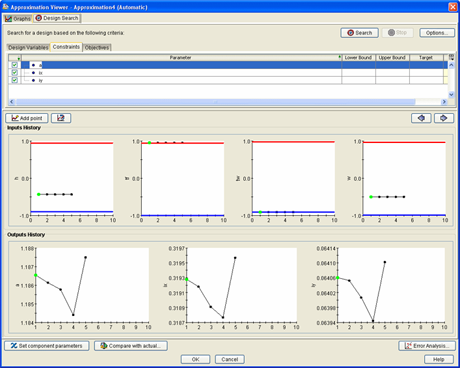Screen dimensions: 460x368
Task: Click the OK button
Action: point(195,359)
